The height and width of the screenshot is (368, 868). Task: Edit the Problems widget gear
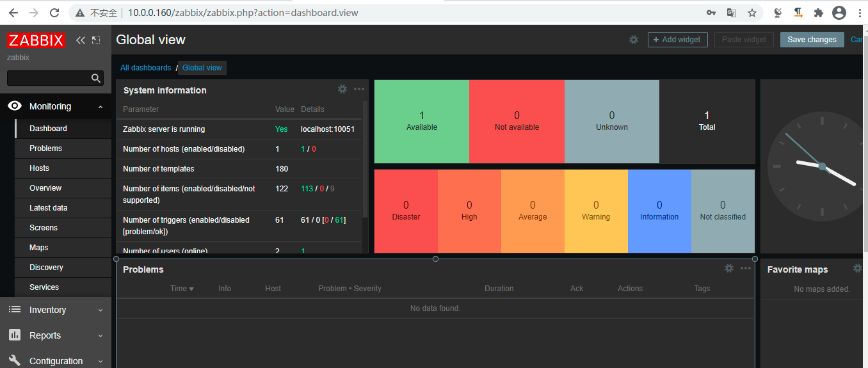[728, 268]
